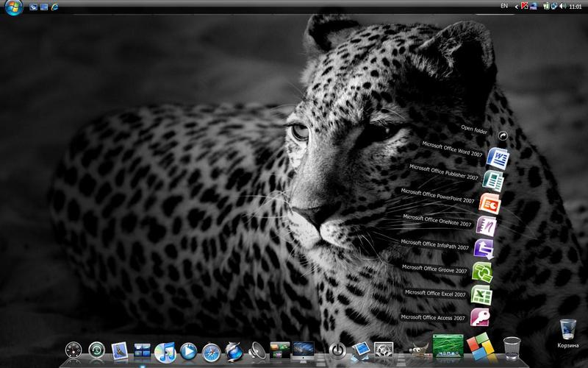Open the Windows Start orb
Viewport: 588px width, 368px height.
click(12, 7)
